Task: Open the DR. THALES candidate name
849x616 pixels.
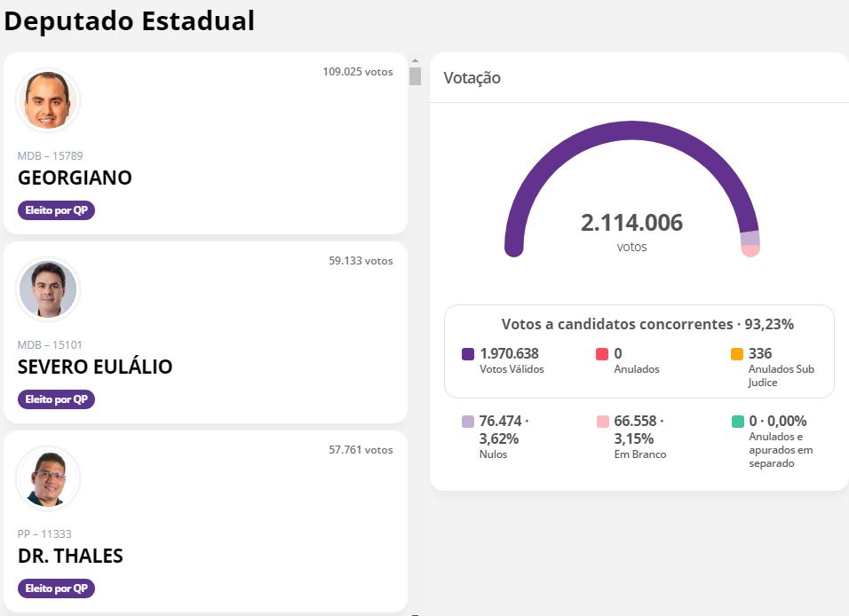Action: click(70, 556)
